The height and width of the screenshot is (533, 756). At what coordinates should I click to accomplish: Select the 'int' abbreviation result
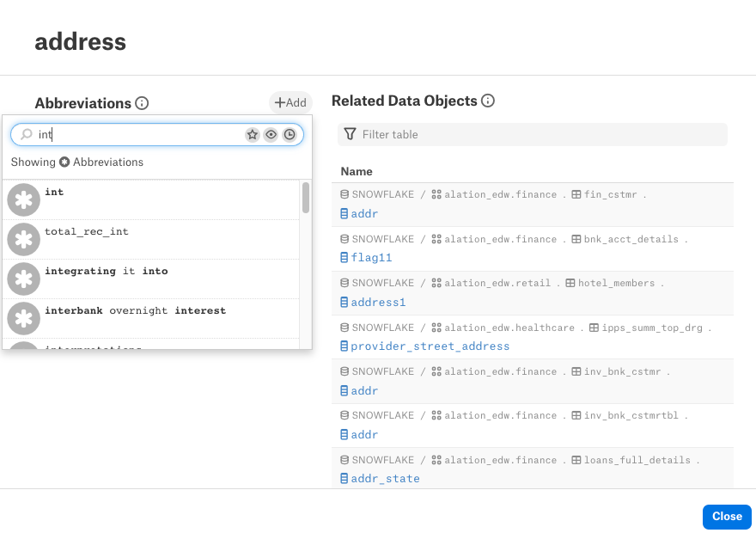[151, 199]
